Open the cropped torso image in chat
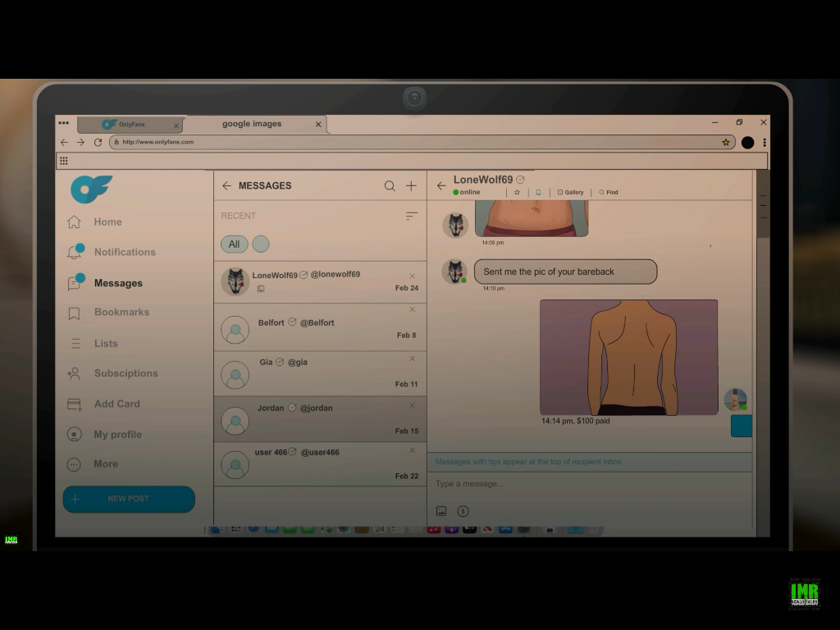This screenshot has width=840, height=630. (x=532, y=218)
